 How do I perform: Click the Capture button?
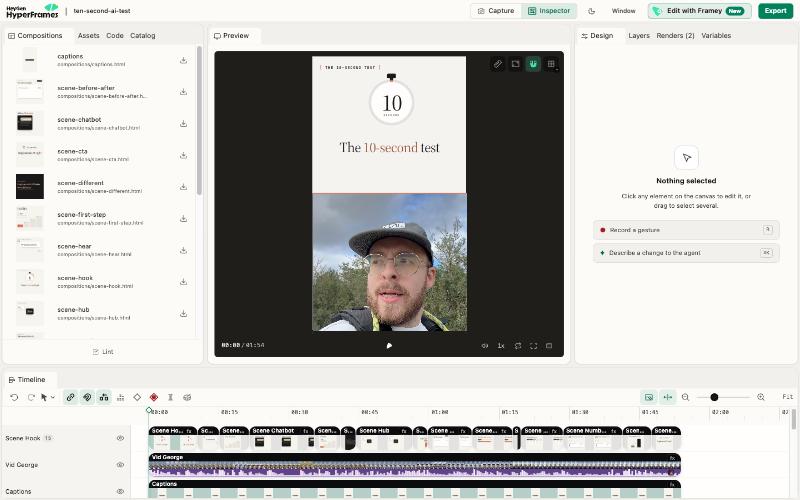(x=496, y=11)
